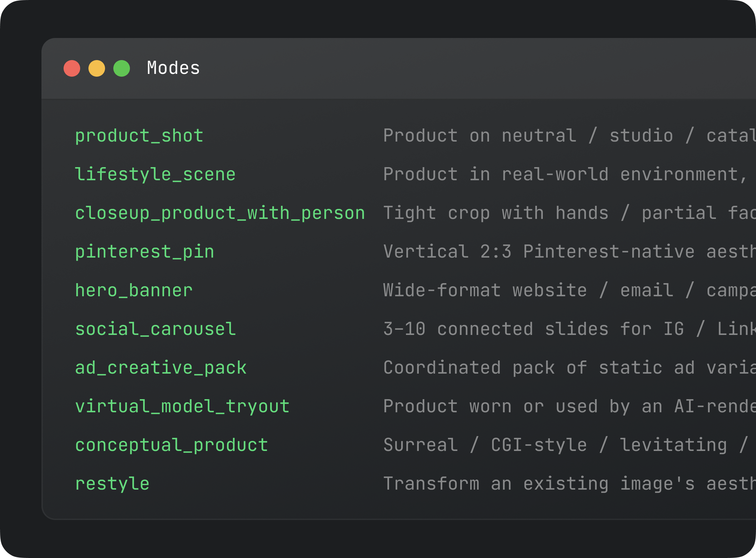This screenshot has height=558, width=756.
Task: Click the 'Vertical 2:3 Pinterest-native' description
Action: coord(569,252)
